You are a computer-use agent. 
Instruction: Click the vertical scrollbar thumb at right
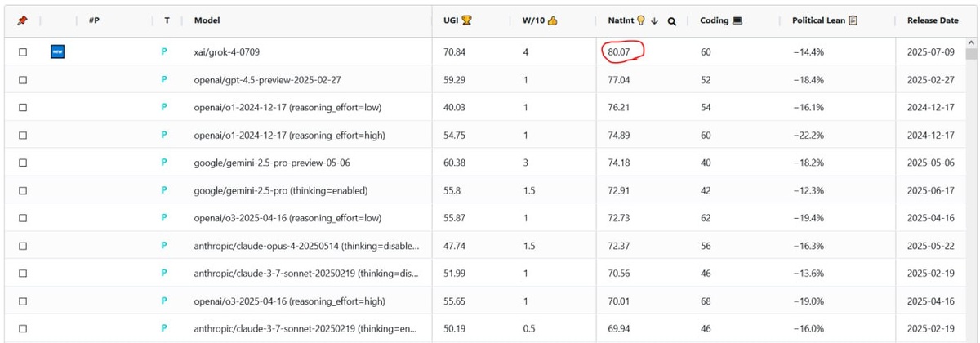click(971, 55)
